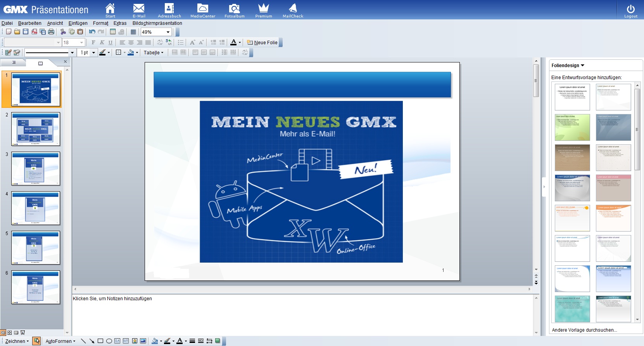Open a file with the folder icon
Screen dimensions: 644x346
coord(17,32)
